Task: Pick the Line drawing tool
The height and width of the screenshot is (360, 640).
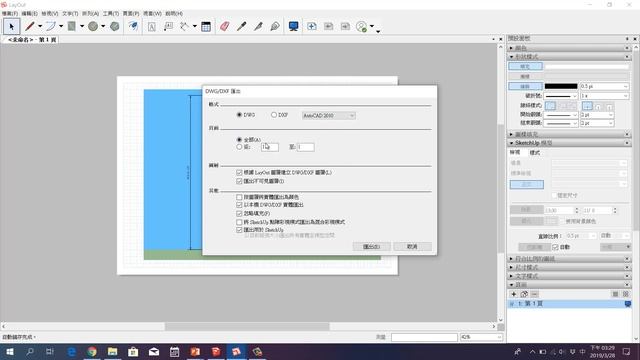Action: click(x=30, y=27)
